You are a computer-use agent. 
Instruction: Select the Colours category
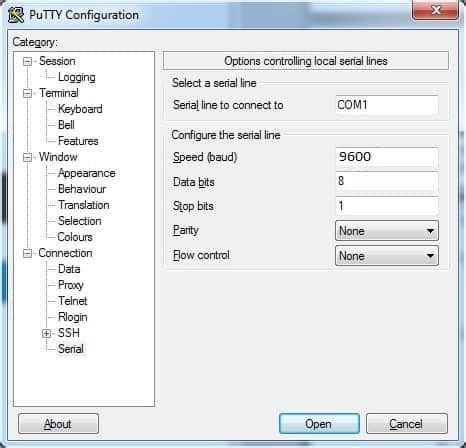(x=75, y=237)
